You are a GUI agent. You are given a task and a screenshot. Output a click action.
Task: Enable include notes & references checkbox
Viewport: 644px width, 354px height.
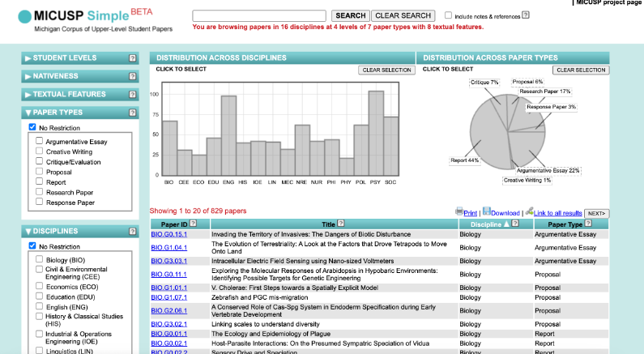[x=449, y=15]
